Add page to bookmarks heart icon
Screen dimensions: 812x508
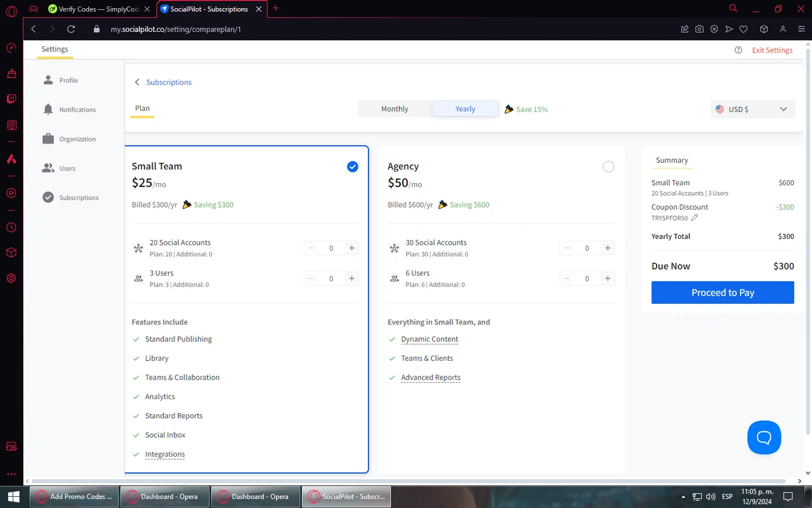744,29
